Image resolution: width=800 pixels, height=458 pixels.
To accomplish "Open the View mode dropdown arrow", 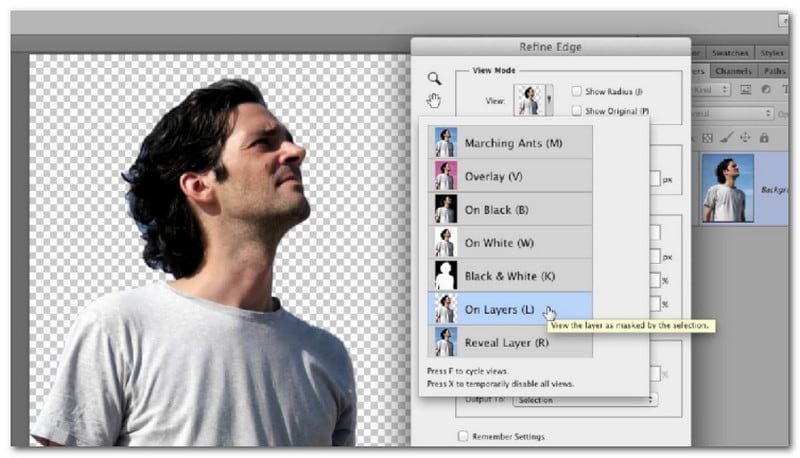I will (549, 99).
